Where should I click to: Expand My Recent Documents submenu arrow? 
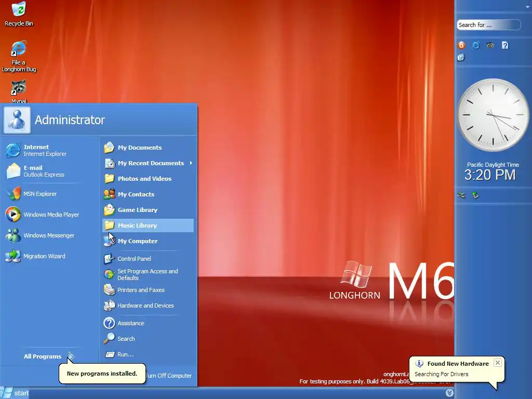(x=191, y=163)
